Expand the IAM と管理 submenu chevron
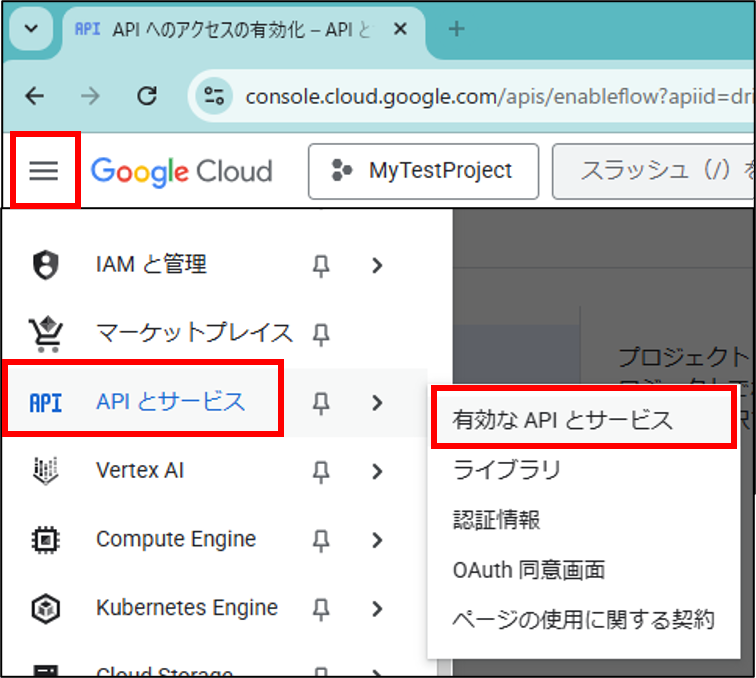This screenshot has height=678, width=756. 378,265
